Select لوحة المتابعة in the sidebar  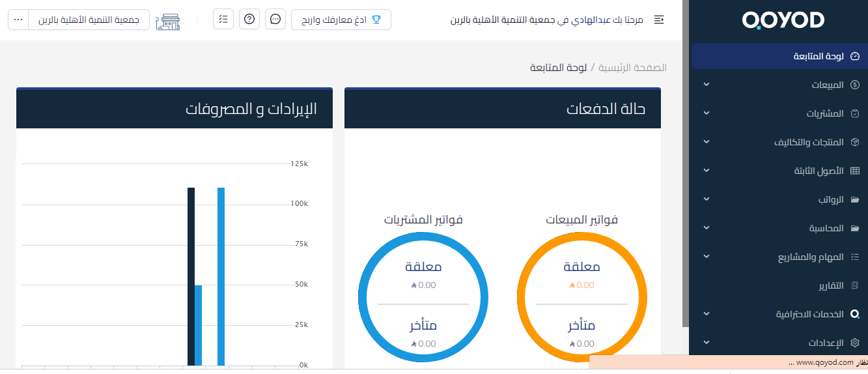pyautogui.click(x=779, y=56)
